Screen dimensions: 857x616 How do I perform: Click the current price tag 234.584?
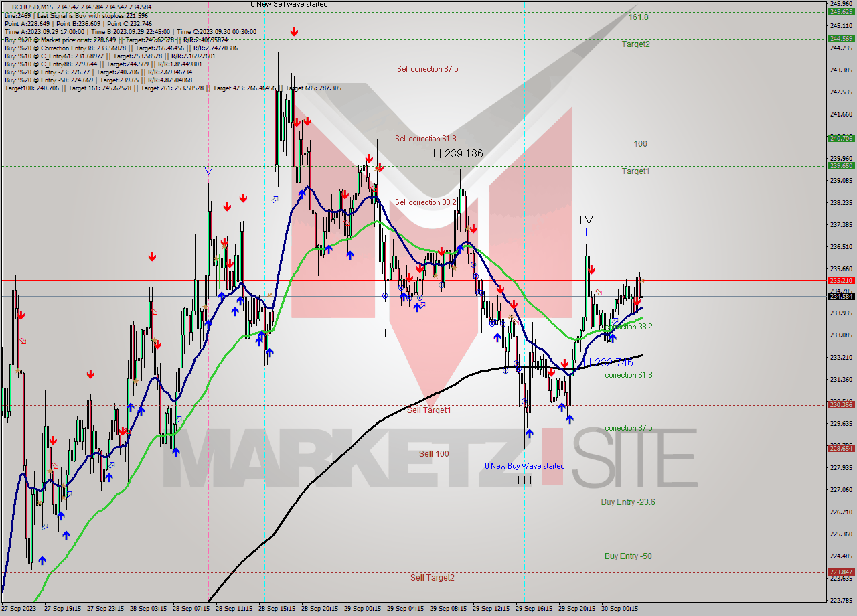click(x=841, y=296)
